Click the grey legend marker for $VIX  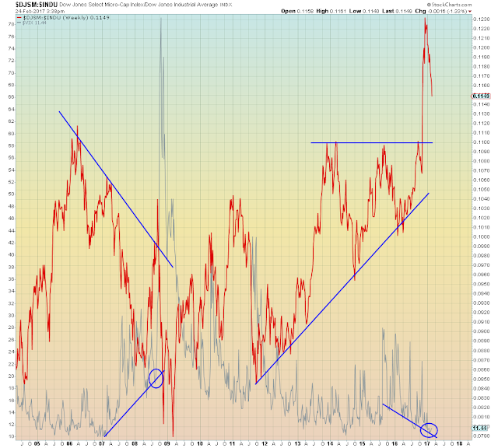click(19, 23)
